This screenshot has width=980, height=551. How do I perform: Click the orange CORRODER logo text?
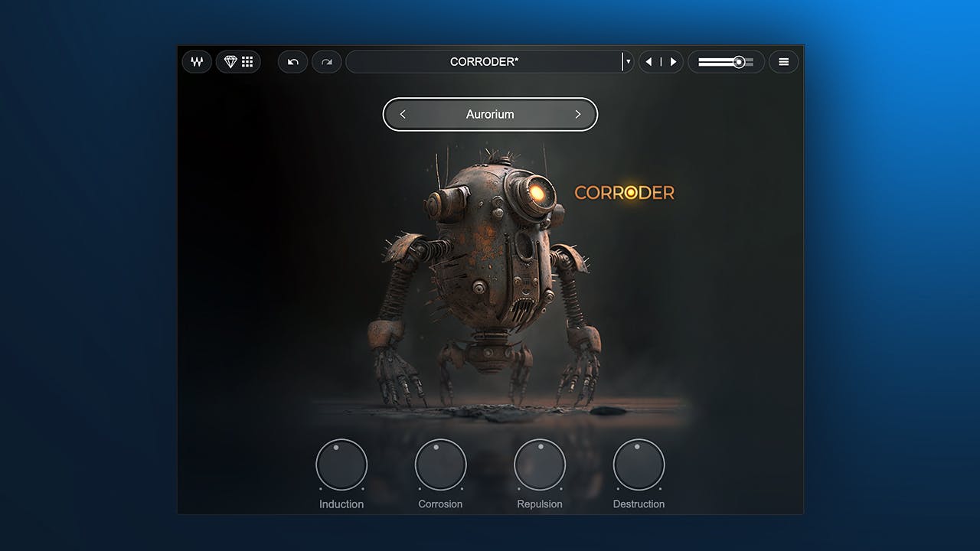(625, 193)
